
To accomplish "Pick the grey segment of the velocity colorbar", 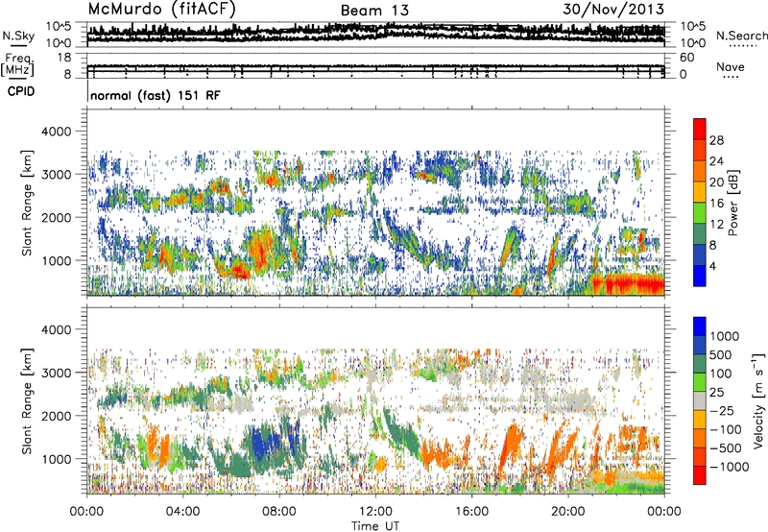I will pyautogui.click(x=700, y=401).
